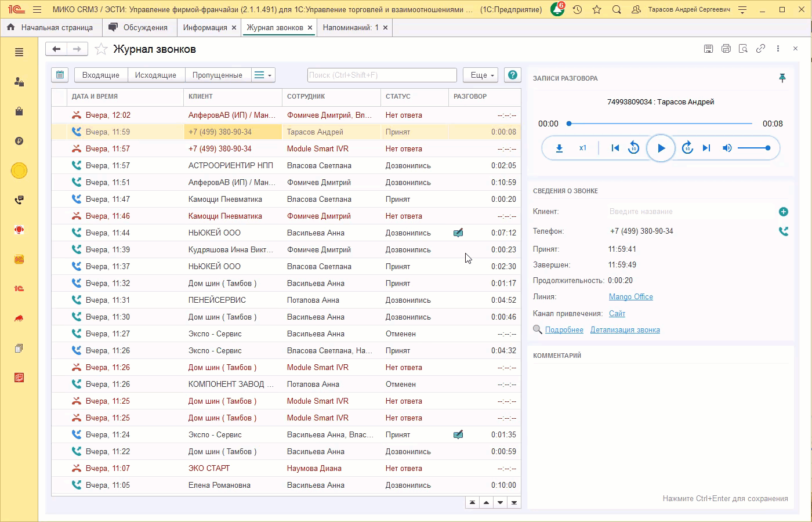The image size is (812, 522).
Task: Play the call recording
Action: click(x=661, y=148)
